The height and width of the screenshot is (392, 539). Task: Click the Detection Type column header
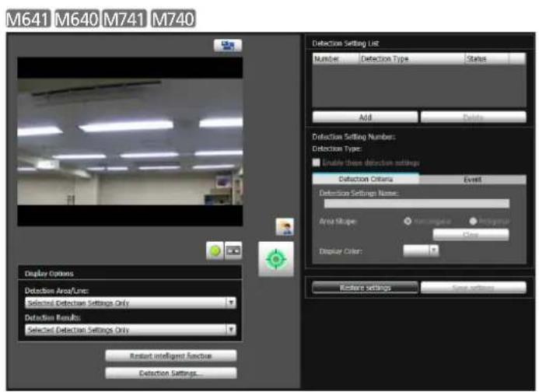(x=411, y=59)
